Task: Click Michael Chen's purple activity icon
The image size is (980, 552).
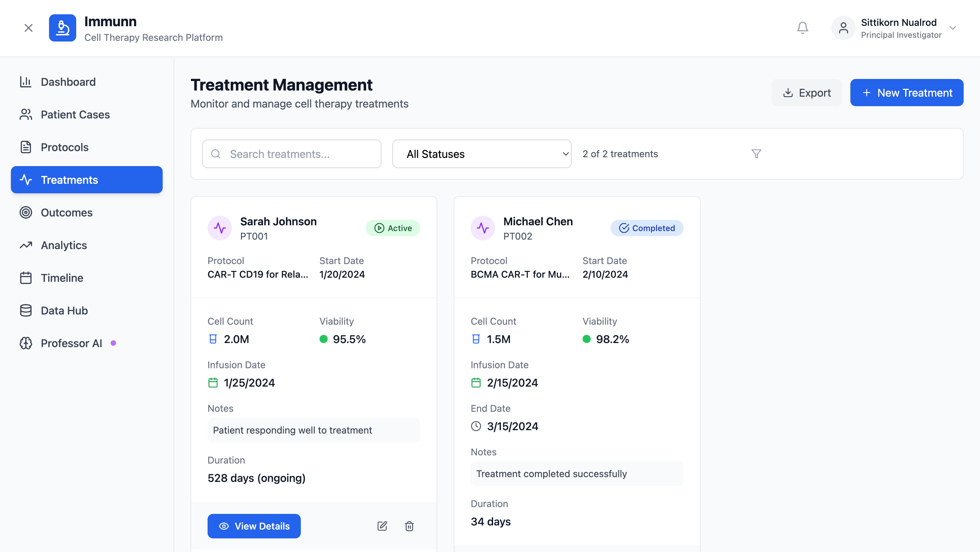Action: pos(483,228)
